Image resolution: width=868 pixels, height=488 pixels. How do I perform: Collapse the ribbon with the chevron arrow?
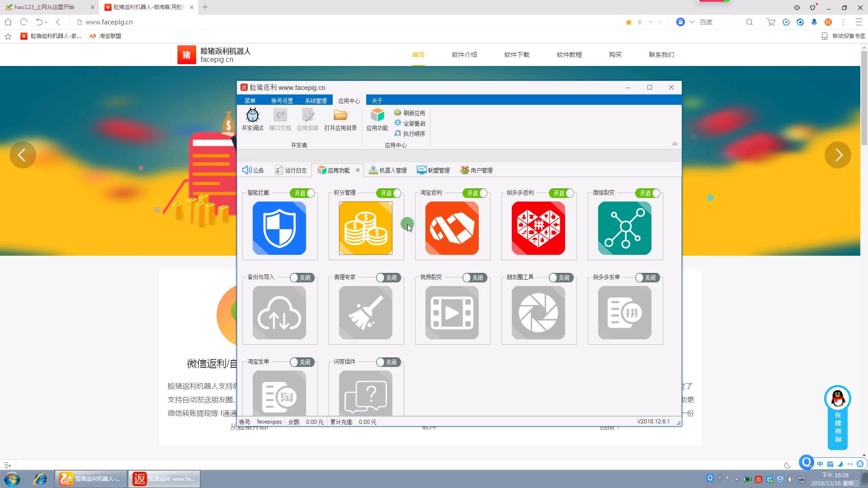(675, 144)
